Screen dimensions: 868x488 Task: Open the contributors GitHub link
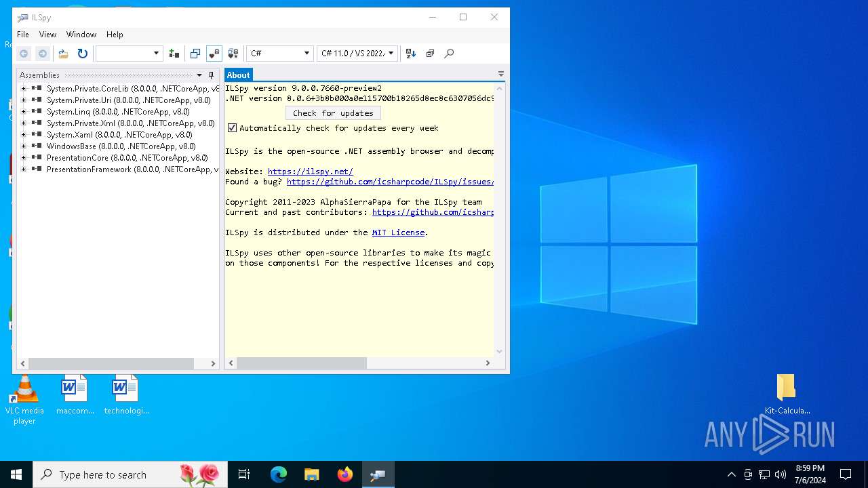pos(433,212)
